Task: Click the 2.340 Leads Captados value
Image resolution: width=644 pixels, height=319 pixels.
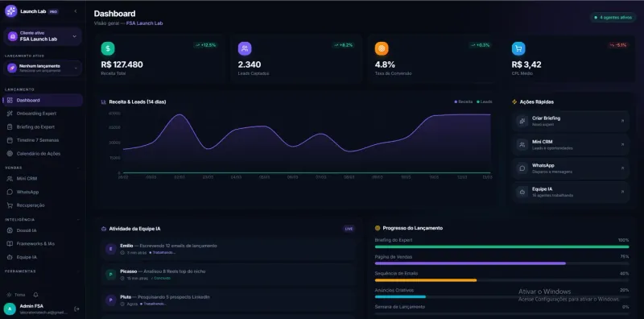Action: [250, 64]
